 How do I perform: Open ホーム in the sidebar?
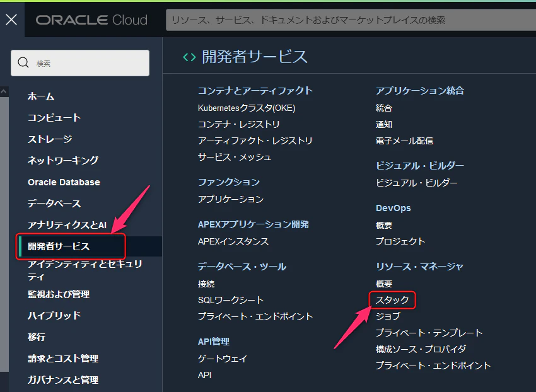41,96
